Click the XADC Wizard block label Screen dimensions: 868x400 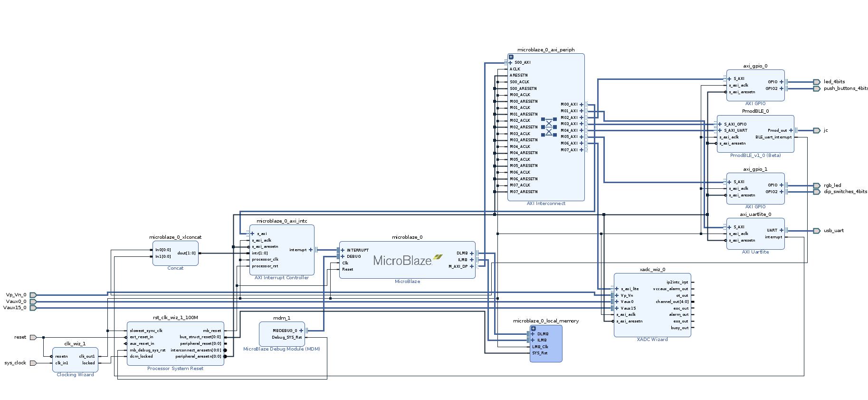(652, 340)
